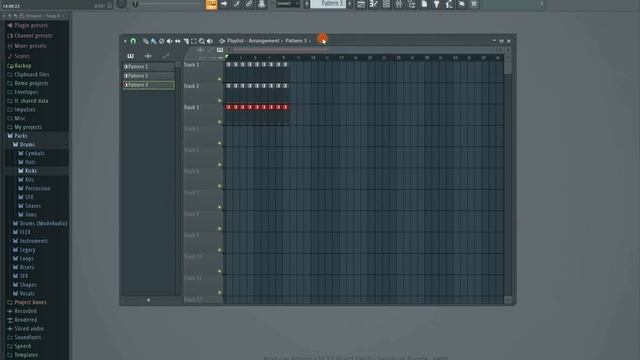Mute Track 7 using its green switch
Viewport: 640px width, 360px height.
(220, 207)
